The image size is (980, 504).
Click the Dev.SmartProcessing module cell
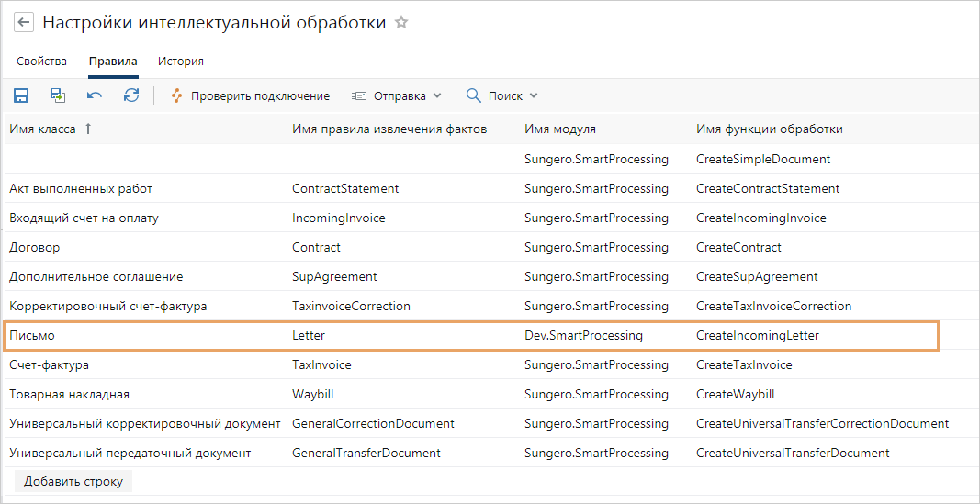[583, 336]
